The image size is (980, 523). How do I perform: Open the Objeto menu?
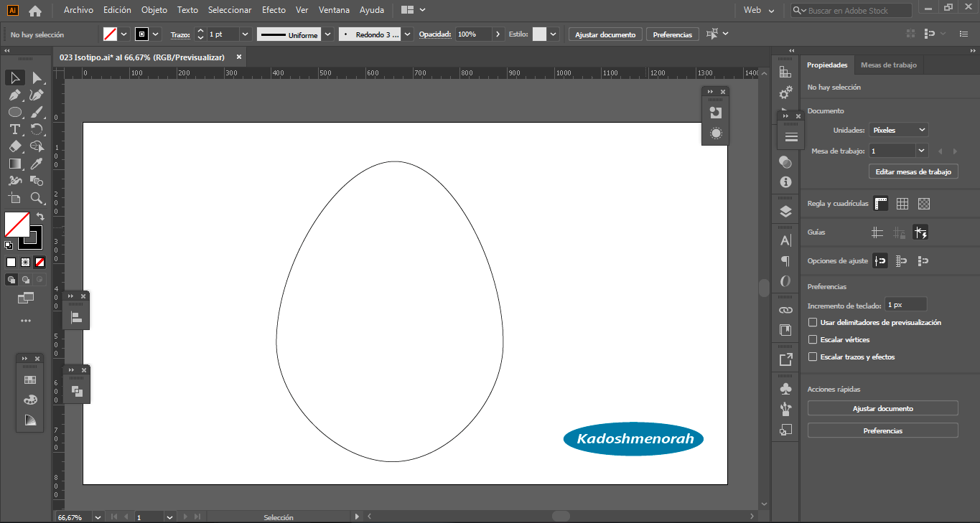(154, 10)
